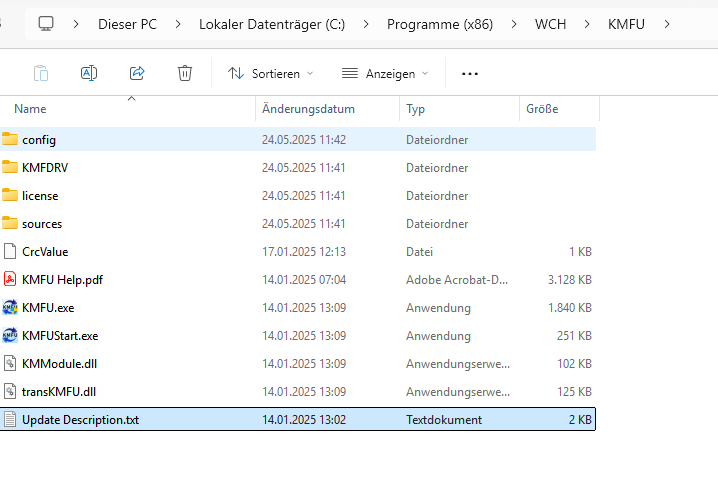
Task: Expand chevron after Programme (x86)
Action: [514, 24]
